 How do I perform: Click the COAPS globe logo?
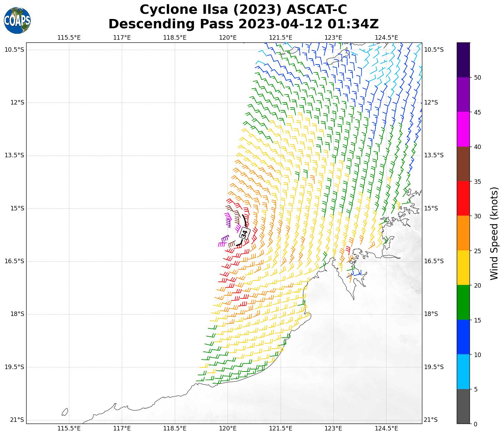[x=17, y=21]
